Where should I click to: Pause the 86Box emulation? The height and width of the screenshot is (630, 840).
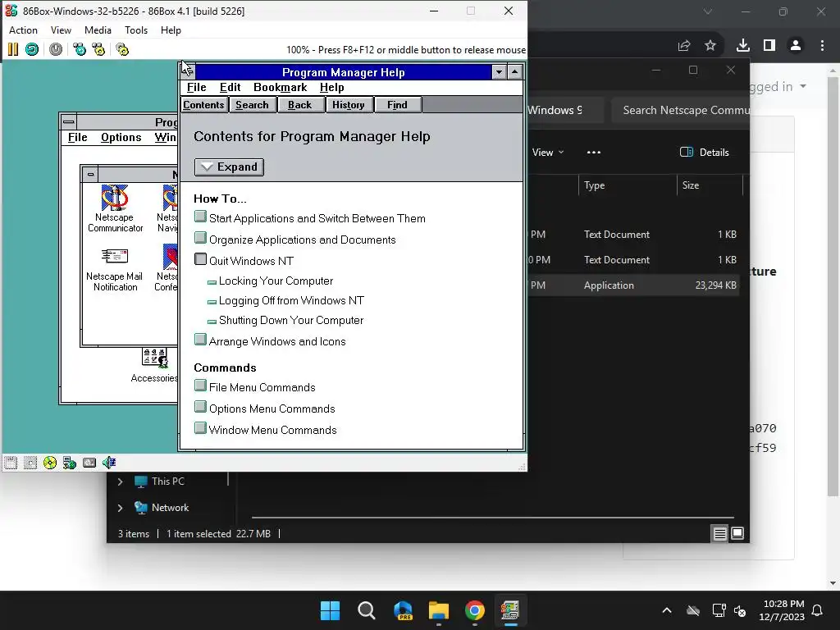pyautogui.click(x=13, y=50)
